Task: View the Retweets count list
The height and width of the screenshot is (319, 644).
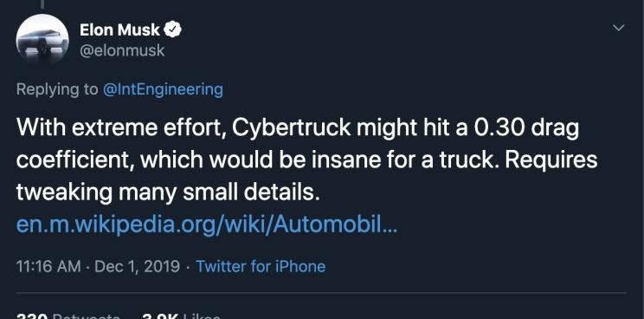Action: (x=68, y=316)
